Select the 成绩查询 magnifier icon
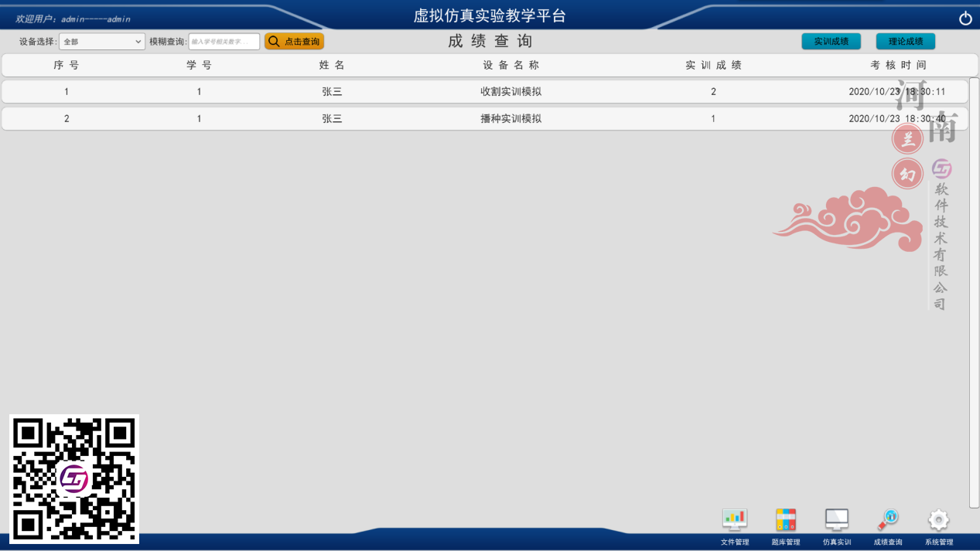Screen dimensions: 980x551 tap(887, 519)
